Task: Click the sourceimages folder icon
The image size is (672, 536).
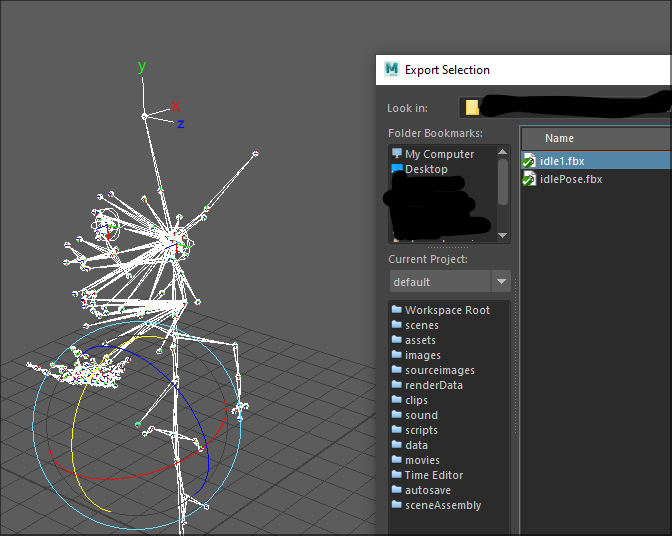Action: click(397, 369)
